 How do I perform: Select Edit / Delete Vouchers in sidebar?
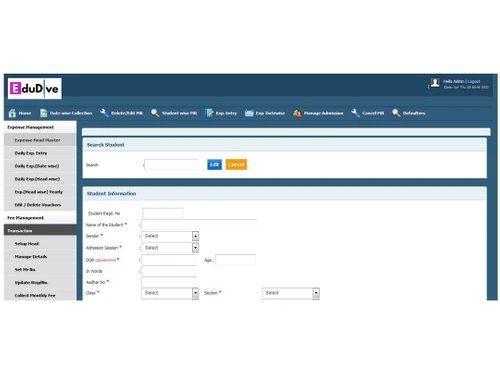point(40,205)
